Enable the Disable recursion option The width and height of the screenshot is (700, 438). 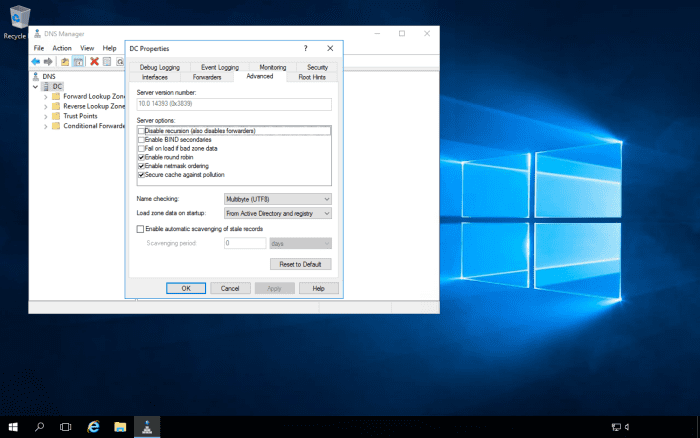point(141,131)
